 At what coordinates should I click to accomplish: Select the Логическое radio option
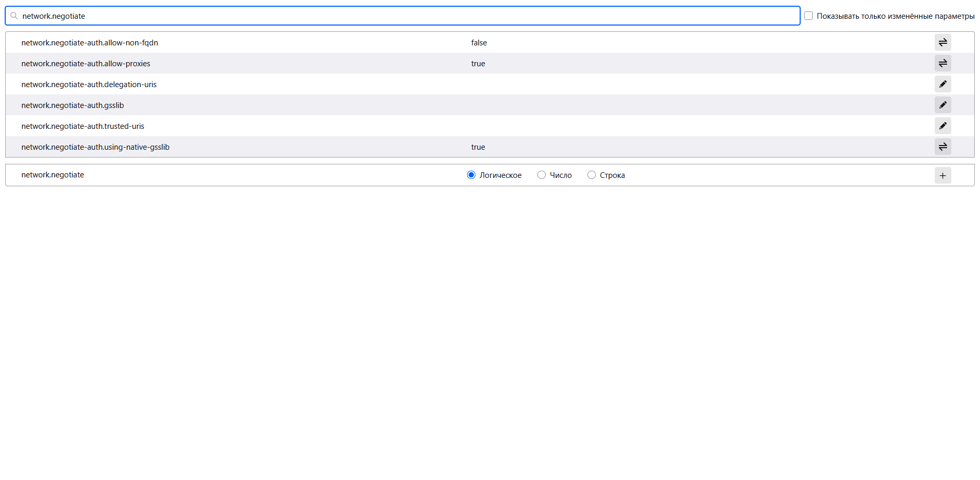point(471,175)
